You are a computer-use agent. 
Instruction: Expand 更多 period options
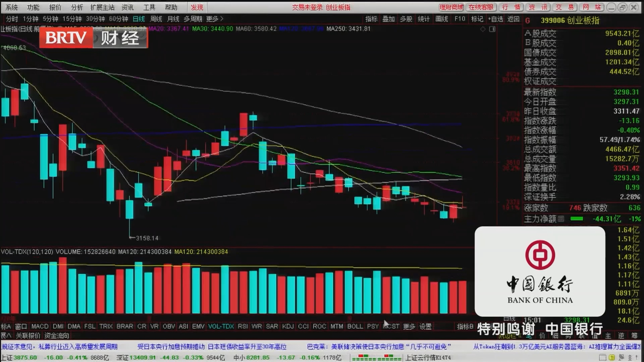tap(215, 19)
